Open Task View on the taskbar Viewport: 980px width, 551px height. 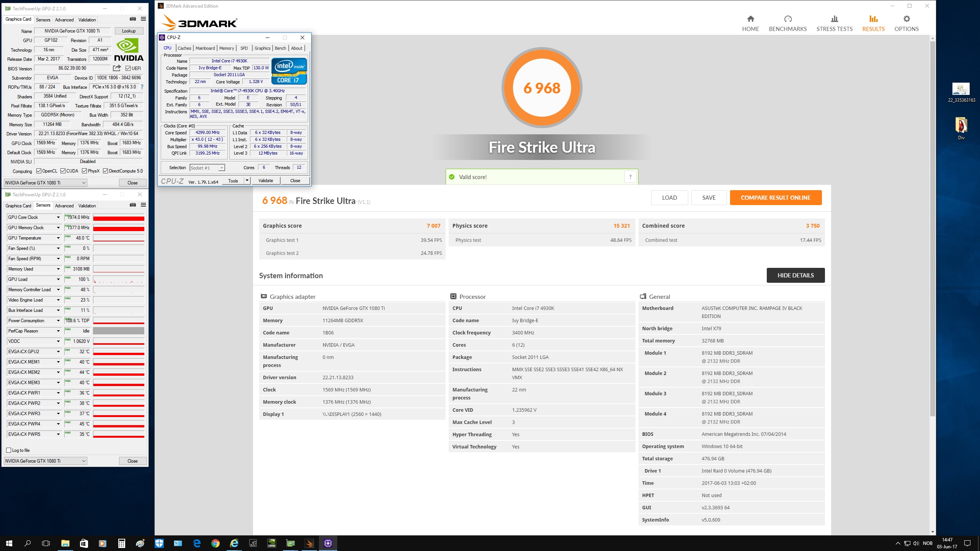coord(46,543)
